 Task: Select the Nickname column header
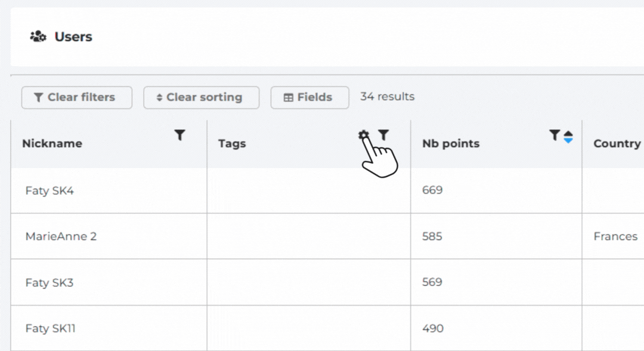tap(52, 143)
